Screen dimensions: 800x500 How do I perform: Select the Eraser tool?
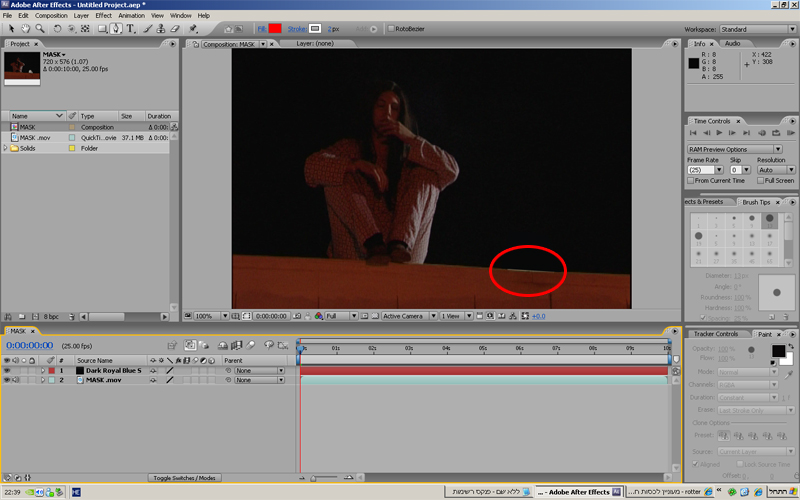[x=175, y=29]
